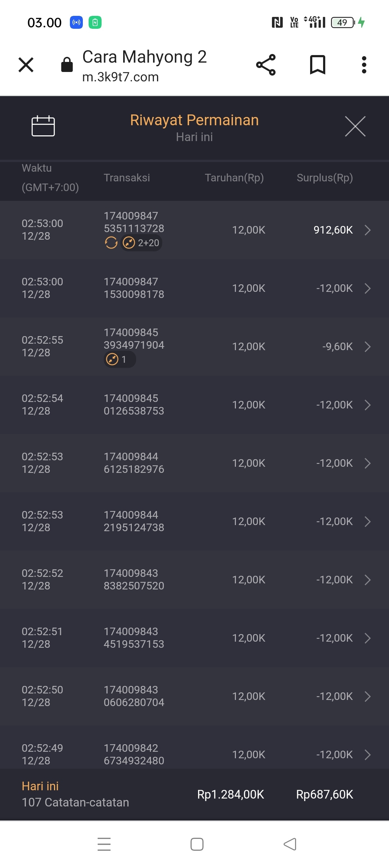Close the browser tab with X icon

pyautogui.click(x=26, y=65)
